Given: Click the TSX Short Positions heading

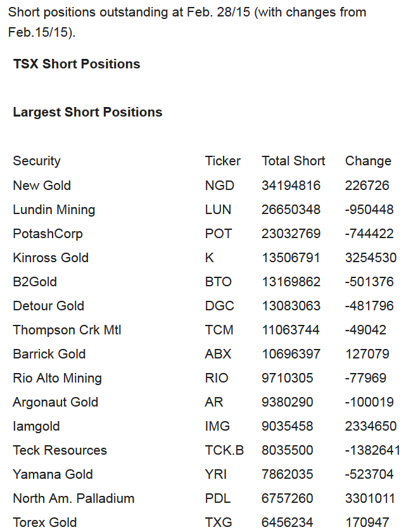Looking at the screenshot, I should coord(77,64).
